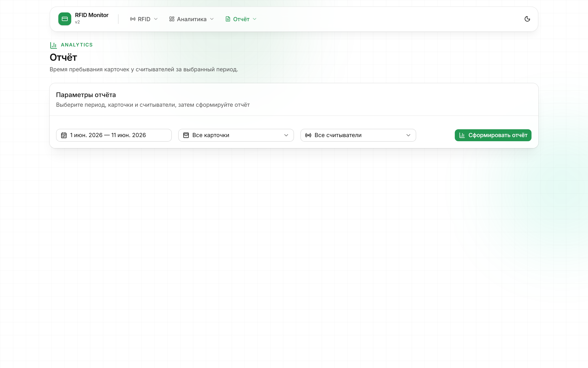Toggle dark mode with the moon icon
The width and height of the screenshot is (588, 368).
[x=527, y=19]
